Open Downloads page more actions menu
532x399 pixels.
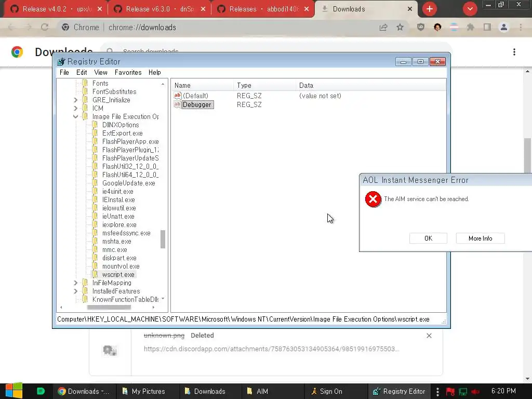pos(514,51)
